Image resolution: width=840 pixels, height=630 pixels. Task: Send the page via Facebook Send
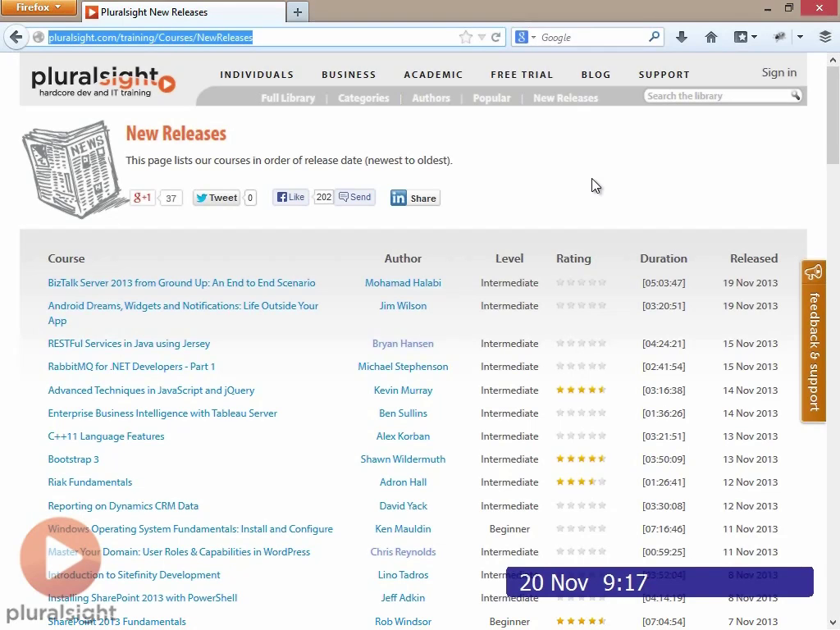355,197
